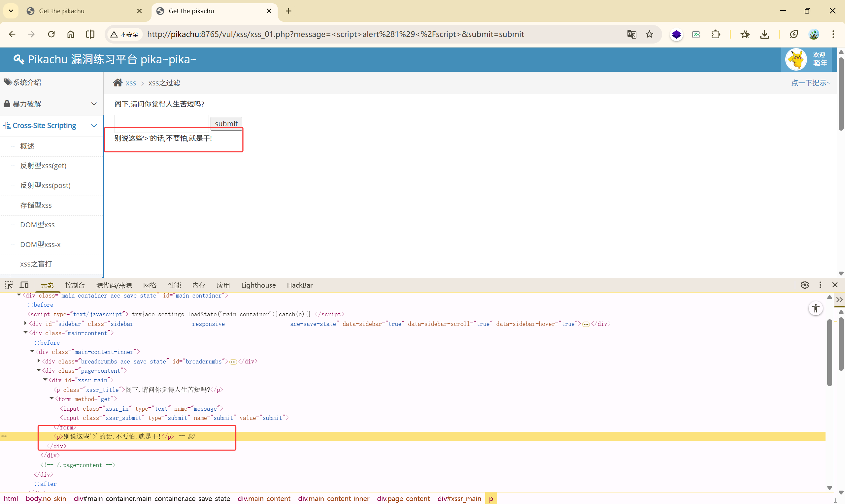845x504 pixels.
Task: Click the accessibility tree toggle button in Elements panel
Action: [x=815, y=308]
